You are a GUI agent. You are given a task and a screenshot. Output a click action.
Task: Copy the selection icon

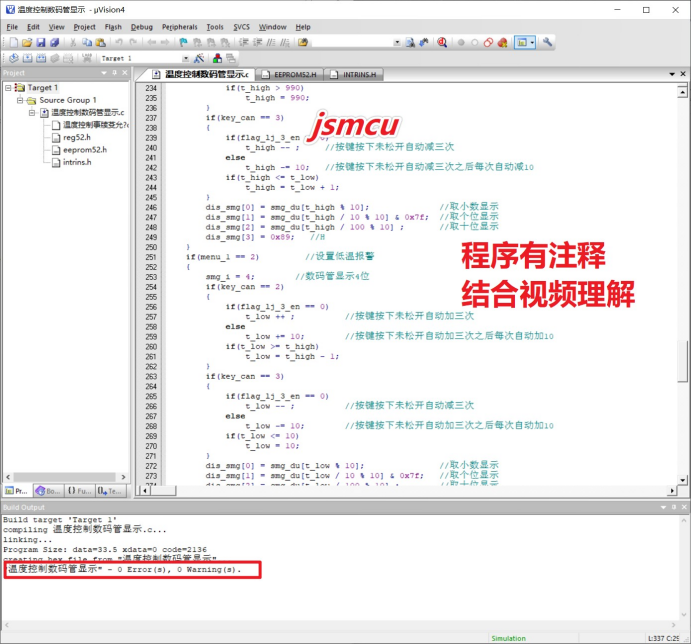coord(87,42)
